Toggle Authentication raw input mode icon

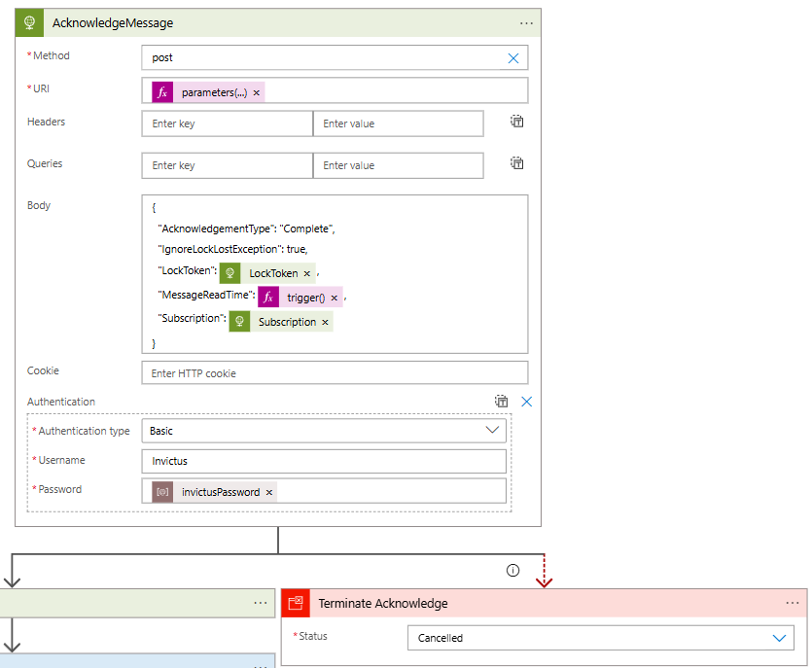[x=501, y=401]
